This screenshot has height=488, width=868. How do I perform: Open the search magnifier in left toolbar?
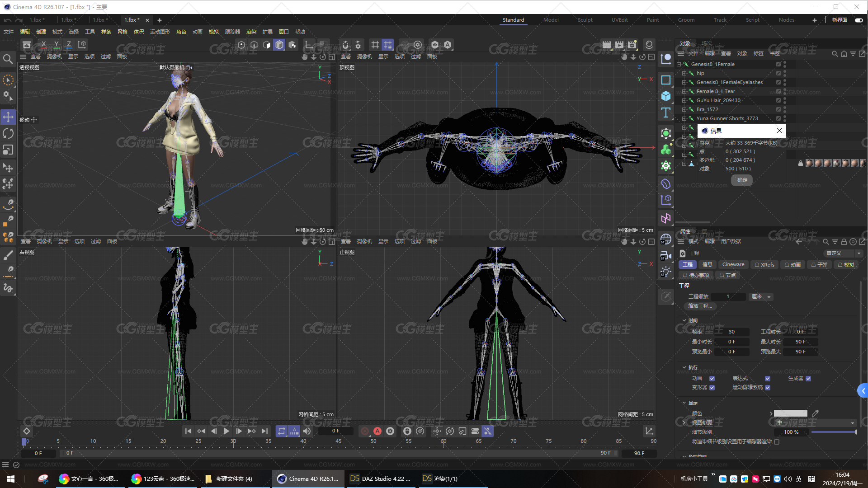tap(8, 59)
